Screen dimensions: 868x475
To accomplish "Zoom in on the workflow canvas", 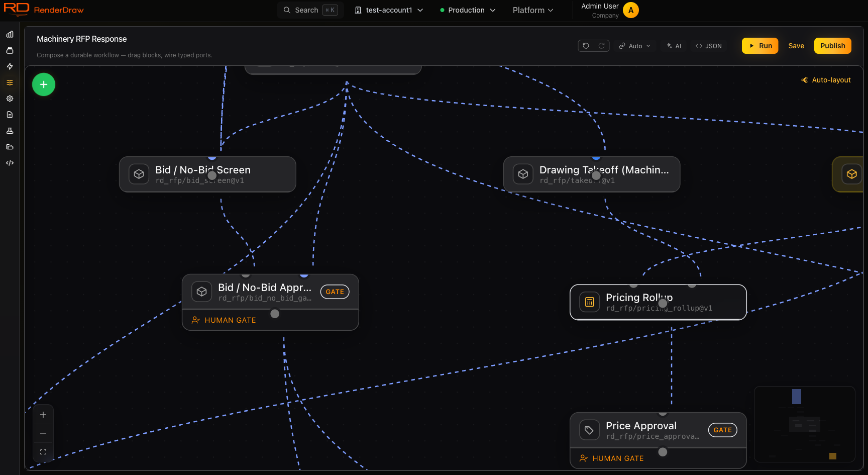I will click(x=43, y=415).
